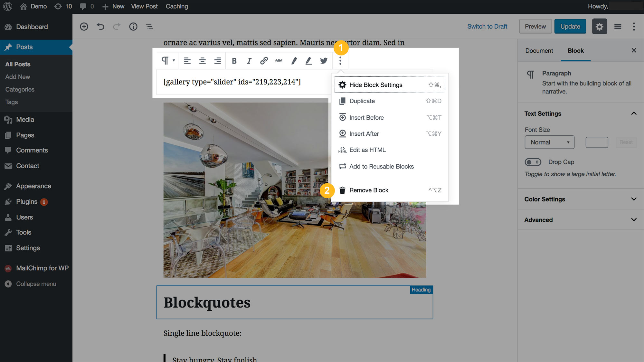Viewport: 644px width, 362px height.
Task: Select Hide Block Settings menu item
Action: [390, 85]
